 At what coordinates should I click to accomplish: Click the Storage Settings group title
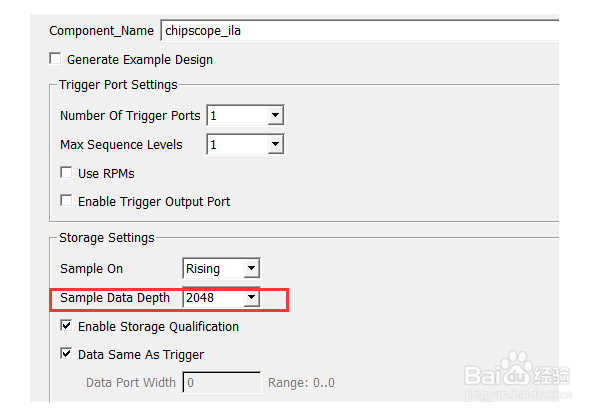[x=107, y=238]
